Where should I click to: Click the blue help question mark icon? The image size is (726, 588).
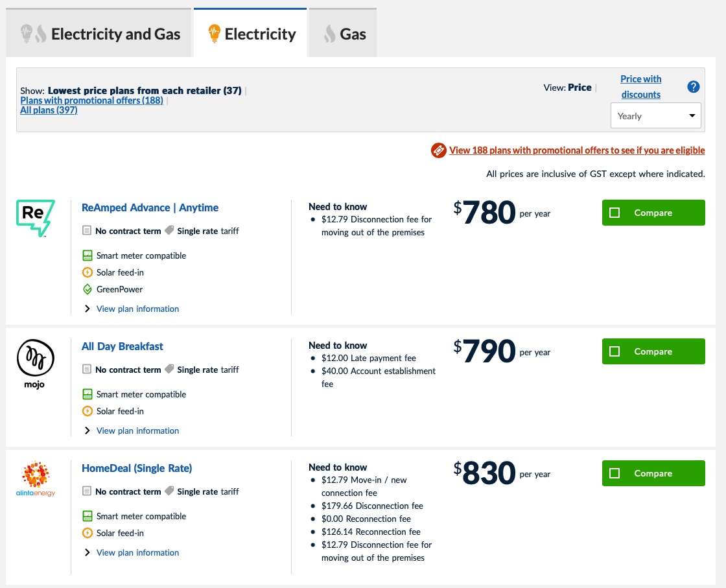pyautogui.click(x=694, y=87)
